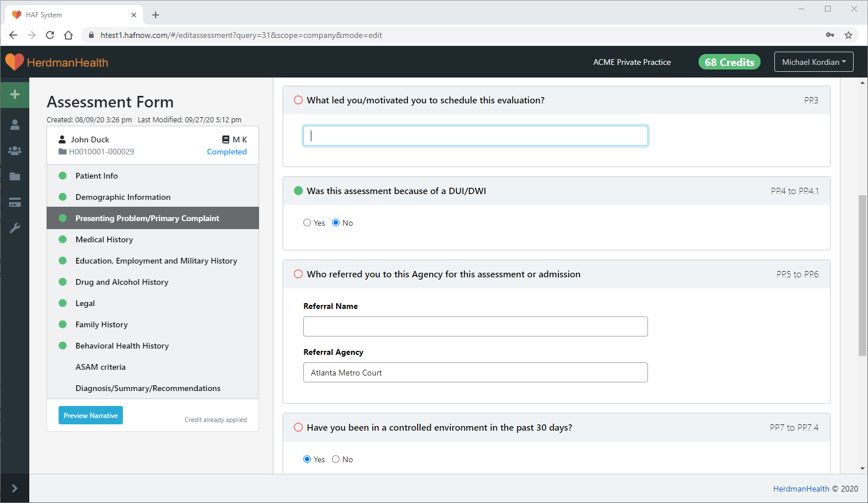
Task: Select No for controlled environment question
Action: tap(336, 459)
